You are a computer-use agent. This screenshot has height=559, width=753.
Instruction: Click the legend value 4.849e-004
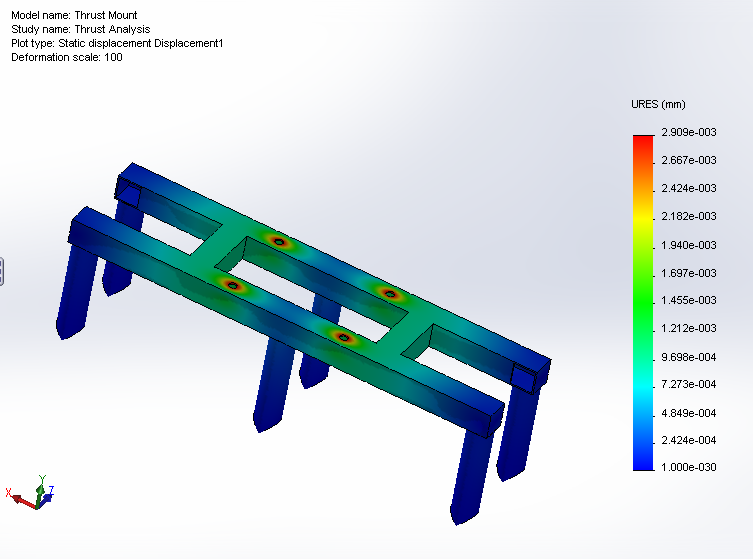689,413
